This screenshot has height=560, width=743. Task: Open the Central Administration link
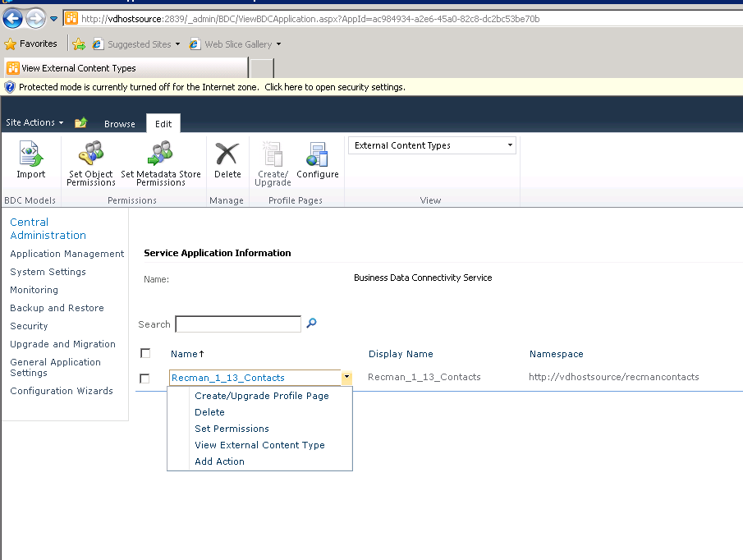[x=48, y=228]
